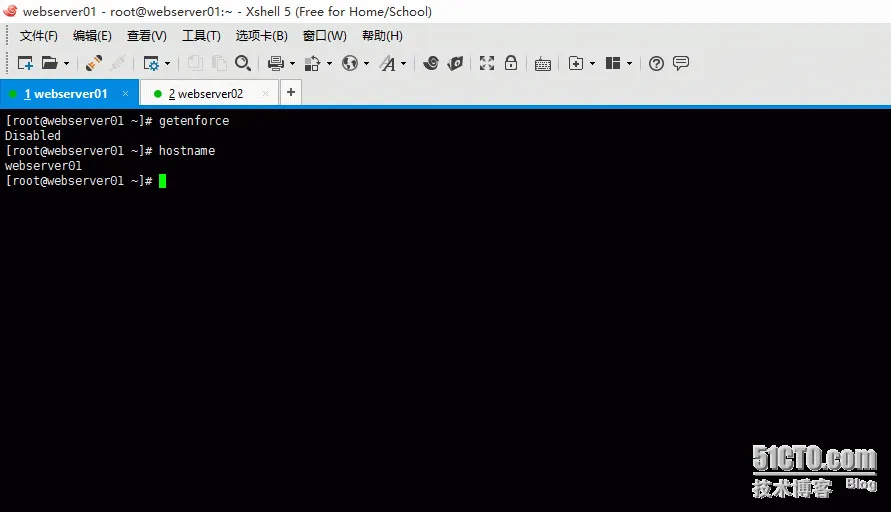Click the Print icon
891x512 pixels.
pyautogui.click(x=276, y=63)
